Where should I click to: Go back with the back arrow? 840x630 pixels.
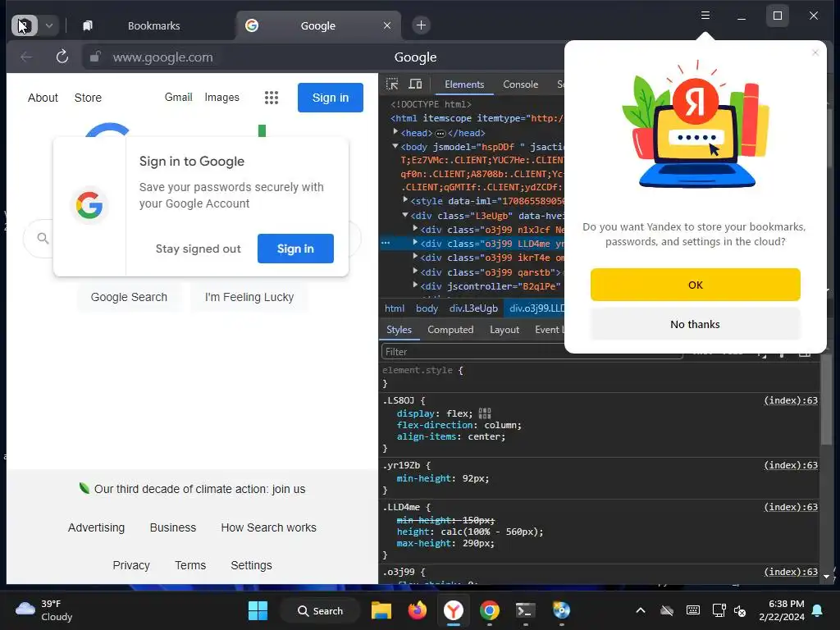pyautogui.click(x=26, y=57)
